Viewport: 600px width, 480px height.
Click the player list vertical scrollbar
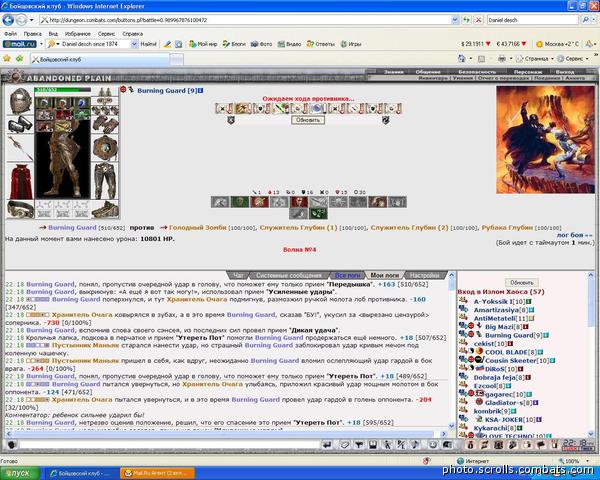[x=590, y=355]
